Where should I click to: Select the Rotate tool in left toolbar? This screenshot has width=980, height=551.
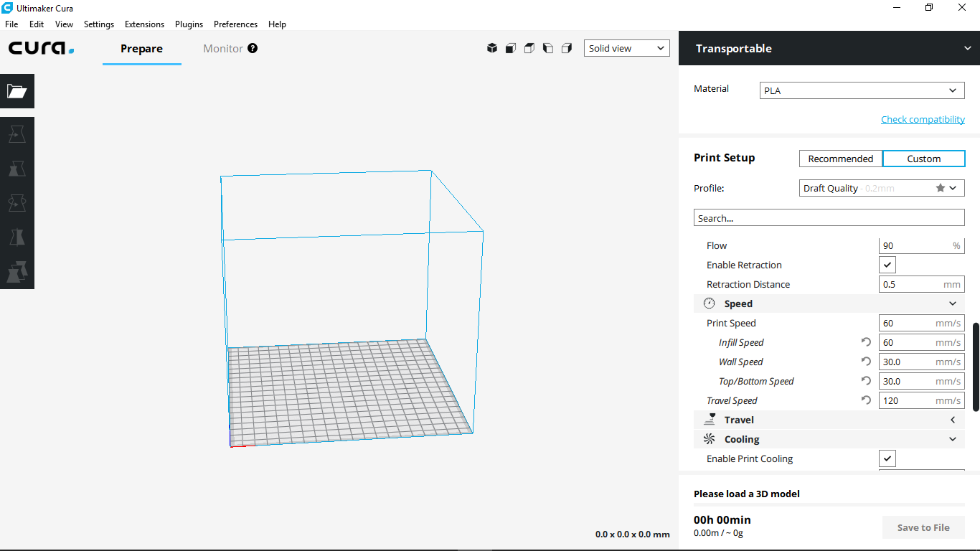[x=17, y=203]
